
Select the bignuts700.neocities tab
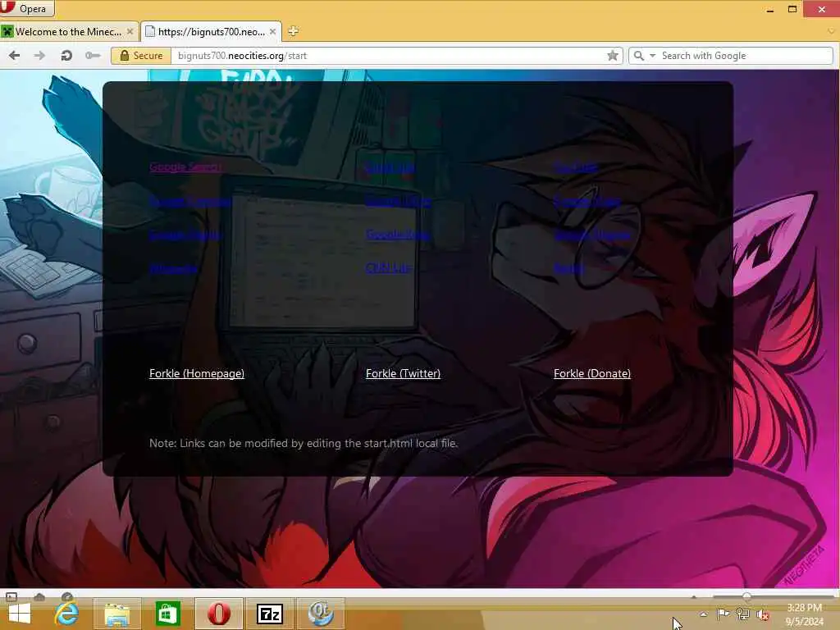(211, 32)
